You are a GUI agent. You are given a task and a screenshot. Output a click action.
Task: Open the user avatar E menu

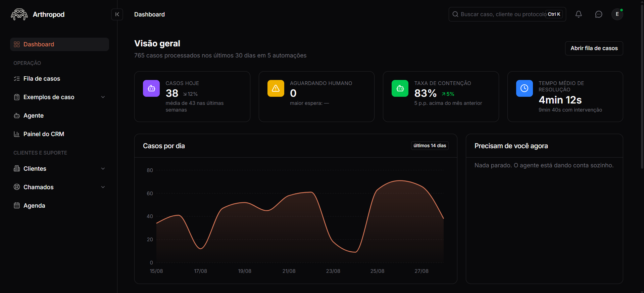pyautogui.click(x=617, y=14)
